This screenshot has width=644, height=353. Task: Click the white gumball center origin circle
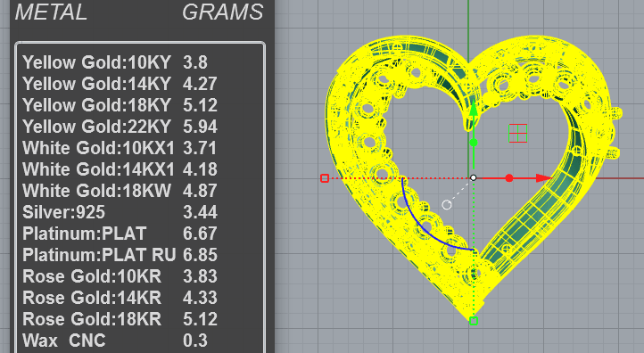tap(474, 177)
